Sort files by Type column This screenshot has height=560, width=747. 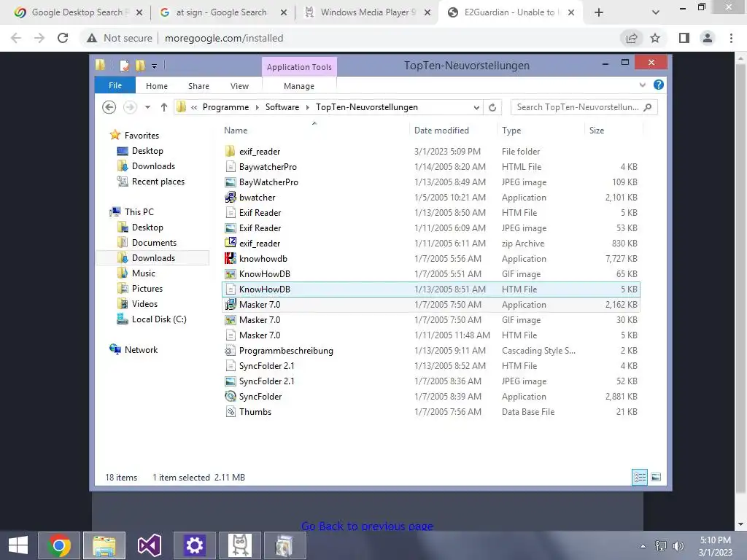click(511, 130)
